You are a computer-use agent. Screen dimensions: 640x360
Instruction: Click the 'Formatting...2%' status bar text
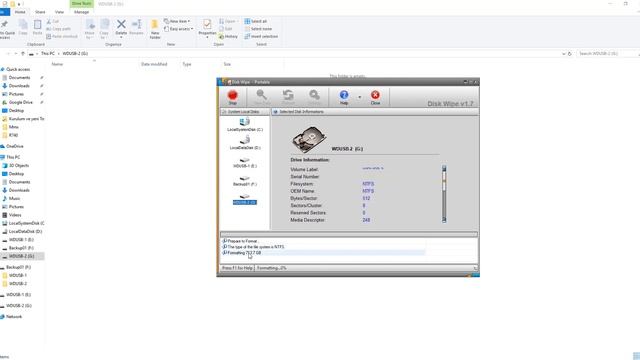tap(272, 268)
